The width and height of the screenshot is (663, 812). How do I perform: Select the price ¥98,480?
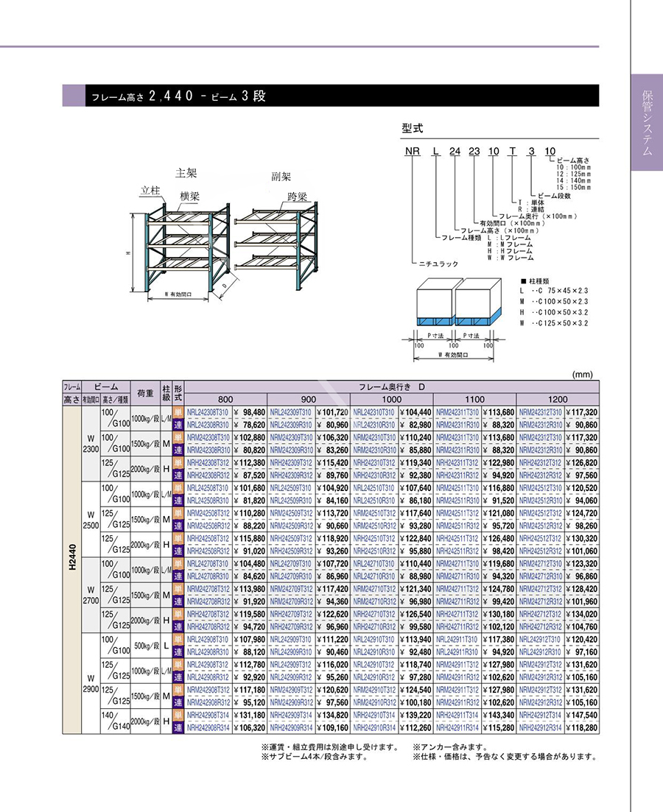[249, 412]
